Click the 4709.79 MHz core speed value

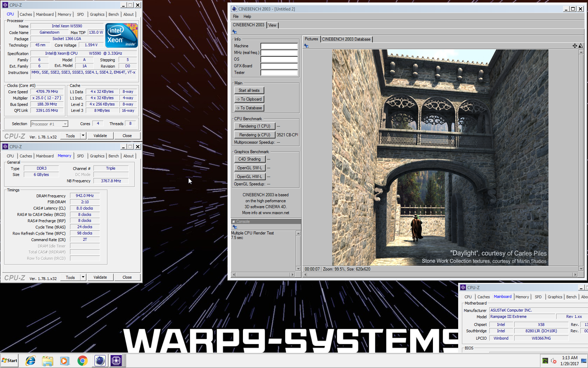(x=47, y=92)
